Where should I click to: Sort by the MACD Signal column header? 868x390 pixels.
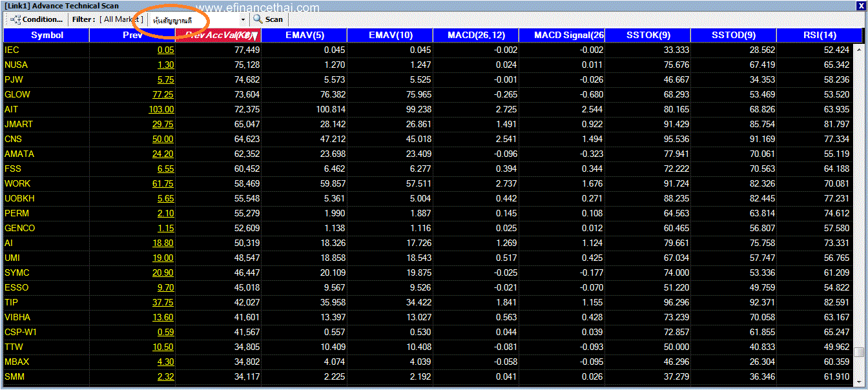click(562, 36)
